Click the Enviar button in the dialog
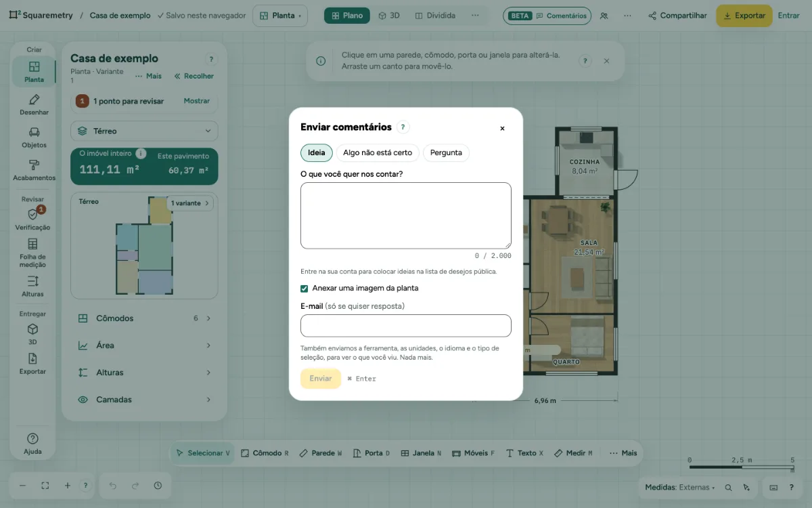This screenshot has height=508, width=812. (x=321, y=379)
